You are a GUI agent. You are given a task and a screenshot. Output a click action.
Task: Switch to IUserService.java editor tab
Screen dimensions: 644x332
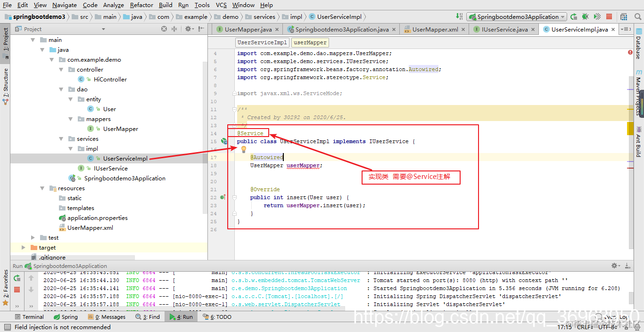coord(504,29)
